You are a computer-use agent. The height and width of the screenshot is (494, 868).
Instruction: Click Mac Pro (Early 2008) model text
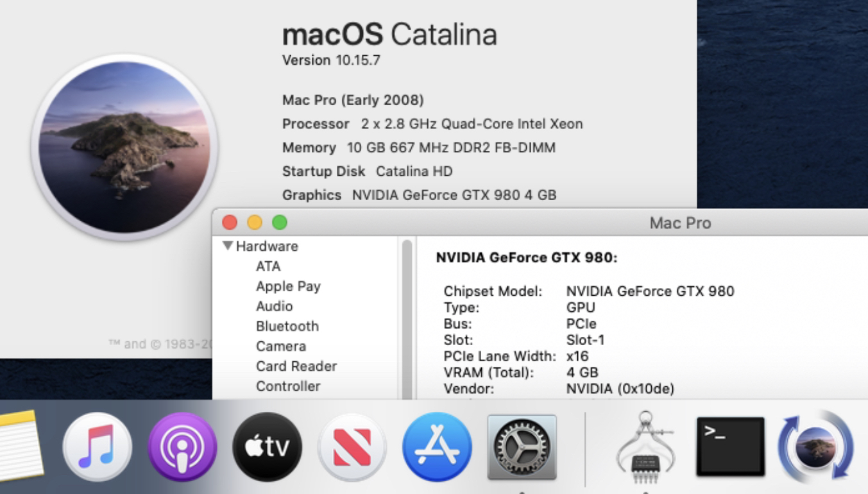coord(353,101)
